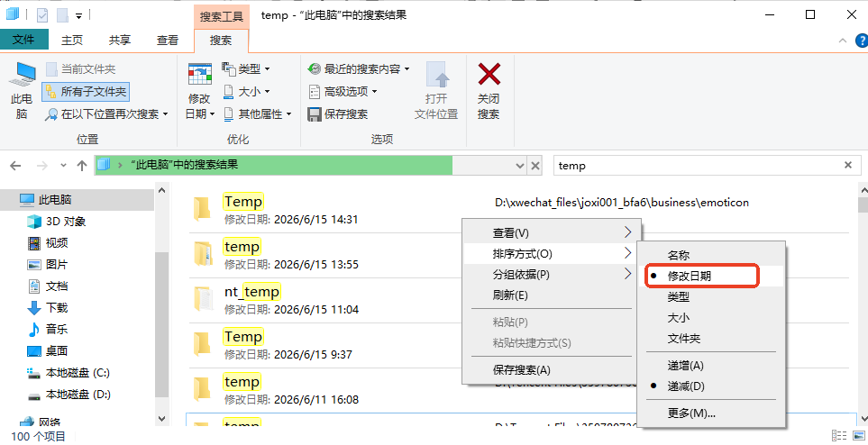The height and width of the screenshot is (445, 868).
Task: Sort by 修改日期 in submenu
Action: pos(711,276)
